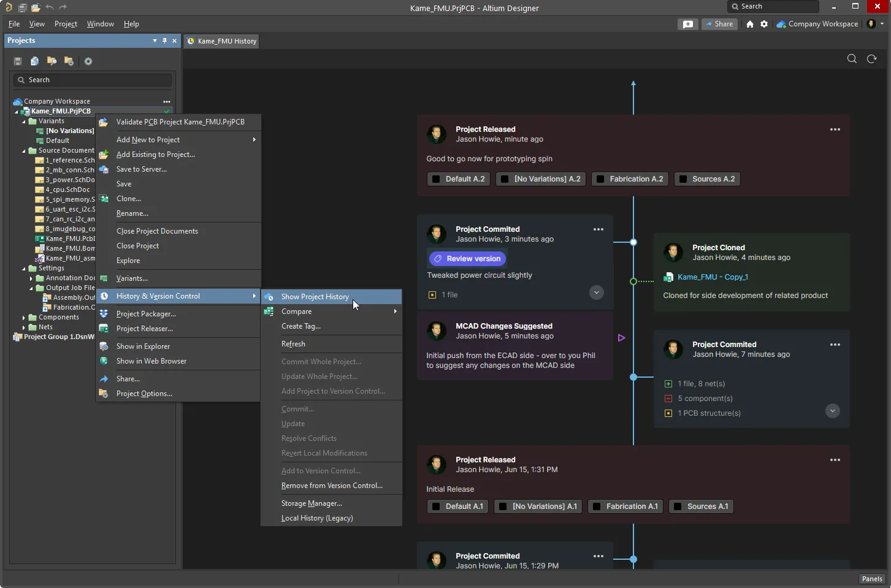Collapse the Variants folder
891x588 pixels.
pyautogui.click(x=24, y=121)
